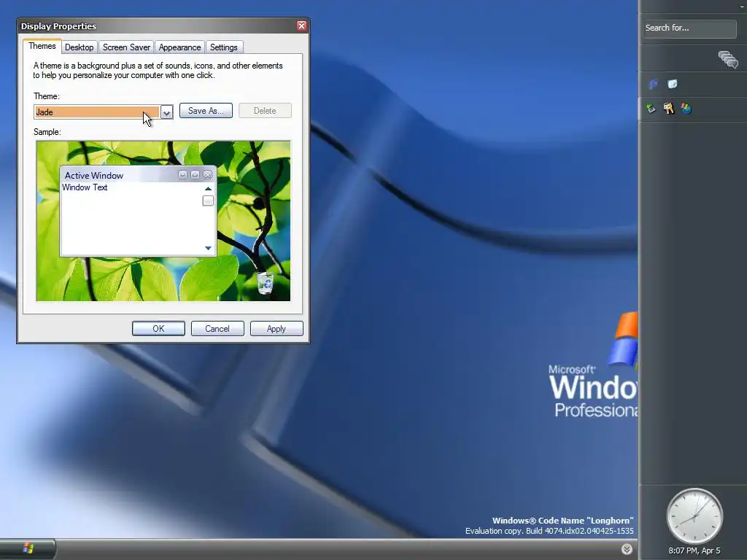Click the Recycle Bin in the sample preview
The height and width of the screenshot is (560, 747).
tap(266, 282)
